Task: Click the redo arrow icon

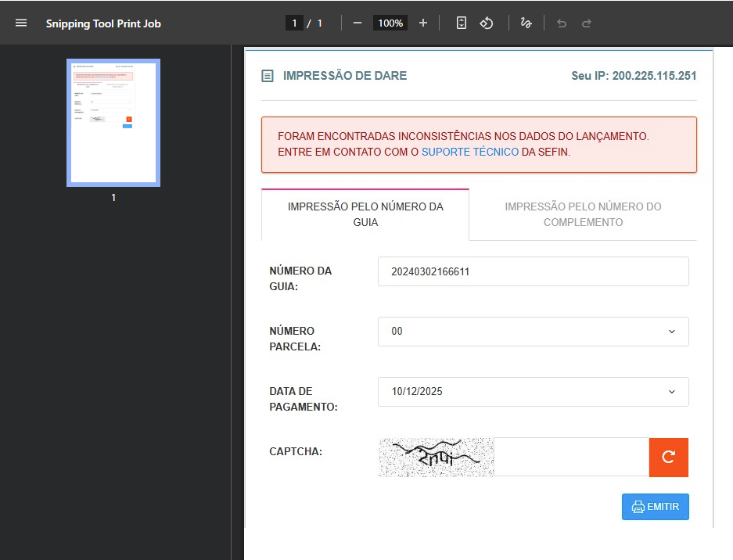Action: (x=587, y=23)
